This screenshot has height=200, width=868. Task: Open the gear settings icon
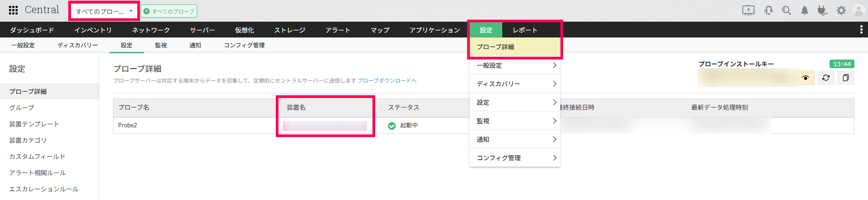(x=841, y=10)
